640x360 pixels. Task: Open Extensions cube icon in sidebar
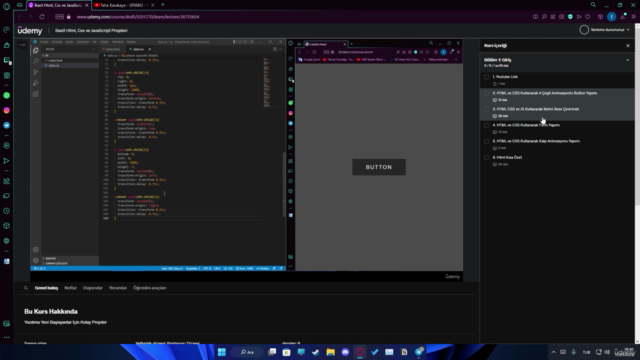[7, 226]
